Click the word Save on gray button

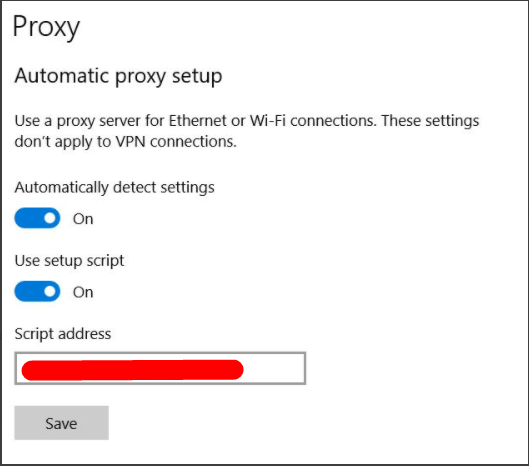point(61,423)
